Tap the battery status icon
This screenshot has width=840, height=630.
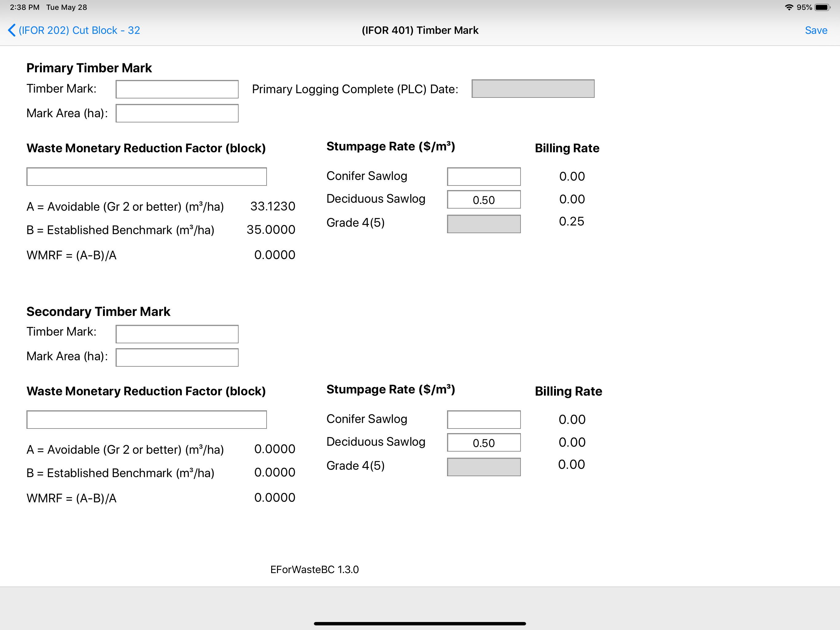(822, 7)
